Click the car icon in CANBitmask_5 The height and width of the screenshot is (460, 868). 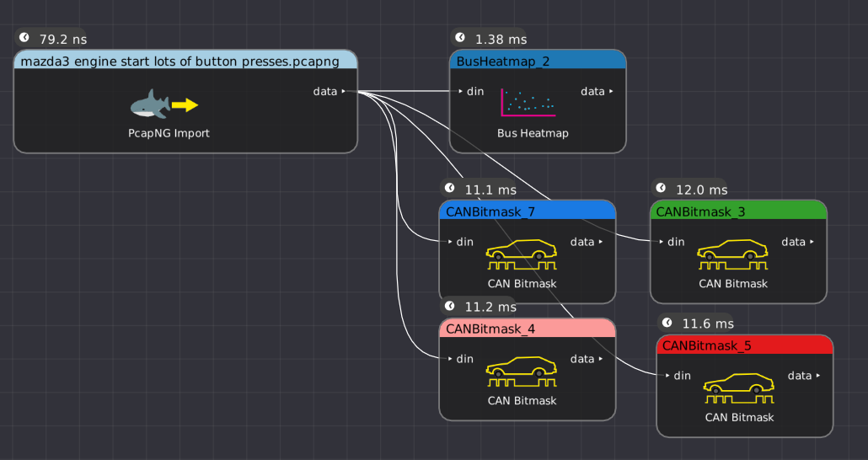pos(738,388)
